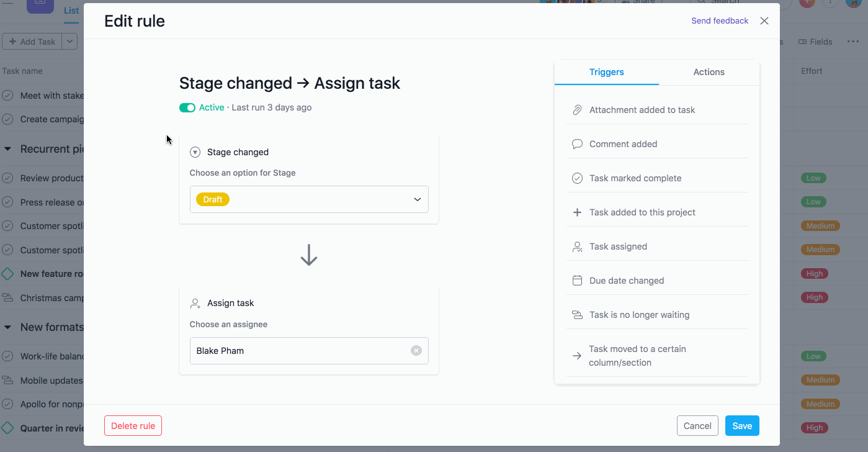This screenshot has width=868, height=452.
Task: Mark Apollo for nonprofits task complete
Action: pyautogui.click(x=7, y=404)
